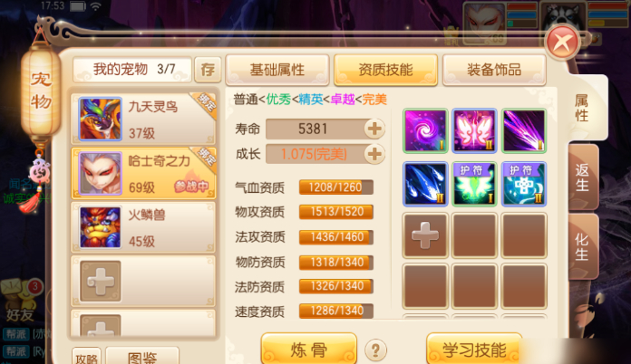The image size is (631, 364).
Task: Open the 返生 side tab
Action: point(583,177)
